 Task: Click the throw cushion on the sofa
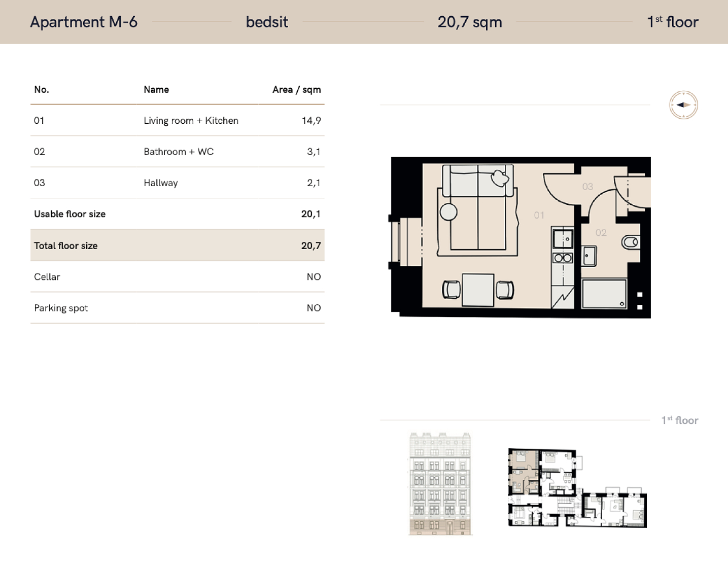[500, 179]
